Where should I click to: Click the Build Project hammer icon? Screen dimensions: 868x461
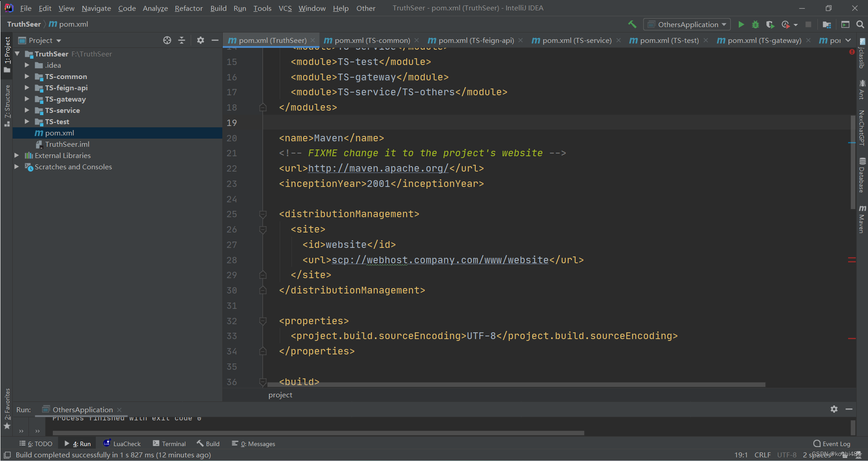click(x=632, y=24)
